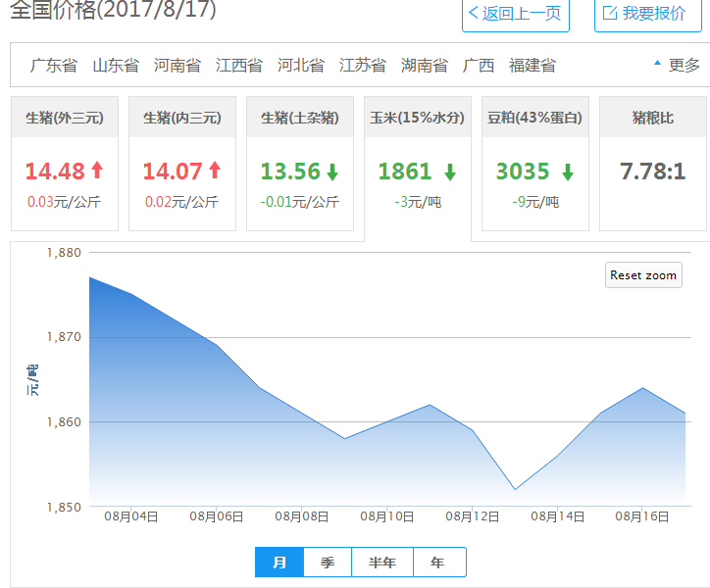Select 江西省 province
Viewport: 710px width, 588px height.
click(x=239, y=66)
